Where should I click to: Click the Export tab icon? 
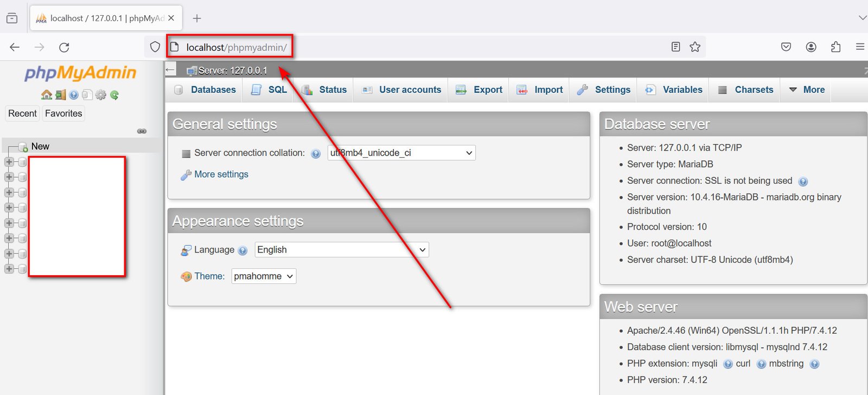click(x=461, y=90)
